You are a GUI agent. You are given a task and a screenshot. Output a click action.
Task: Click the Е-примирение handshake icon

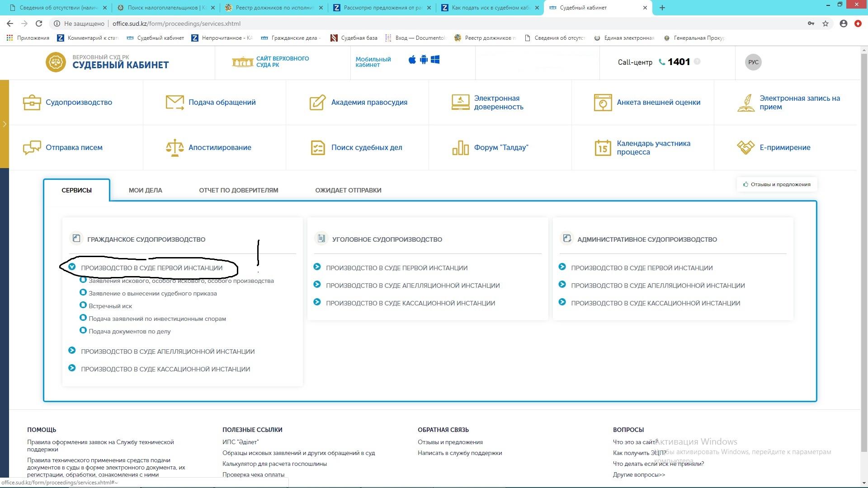coord(746,147)
